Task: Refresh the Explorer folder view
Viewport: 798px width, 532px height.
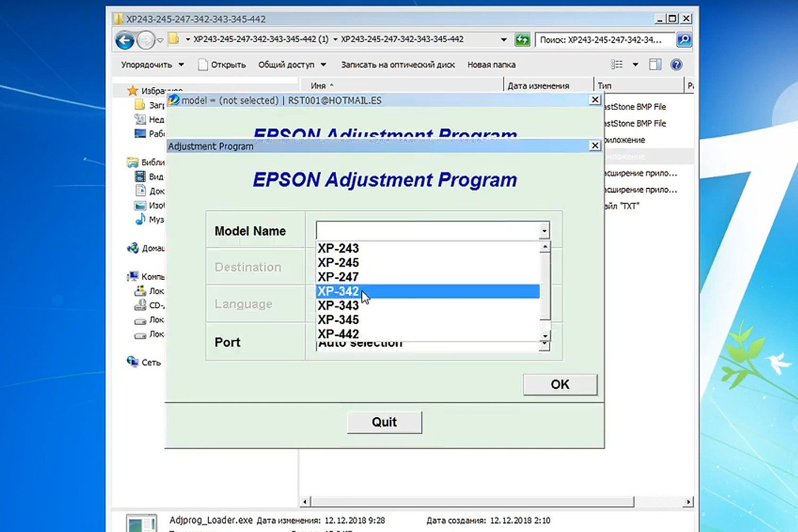Action: [522, 39]
